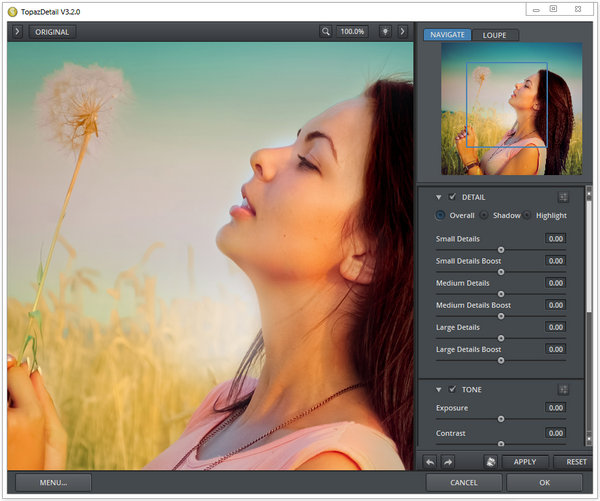Screen dimensions: 600x501
Task: Click the Small Details slider handle
Action: (x=501, y=249)
